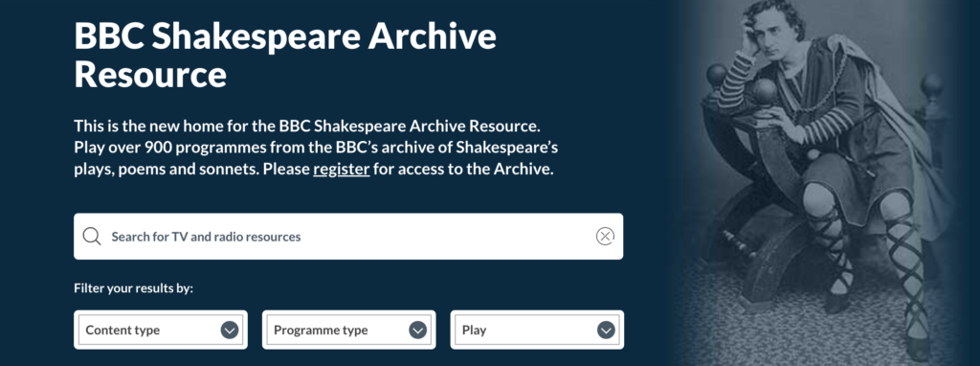Follow the register link

point(342,170)
